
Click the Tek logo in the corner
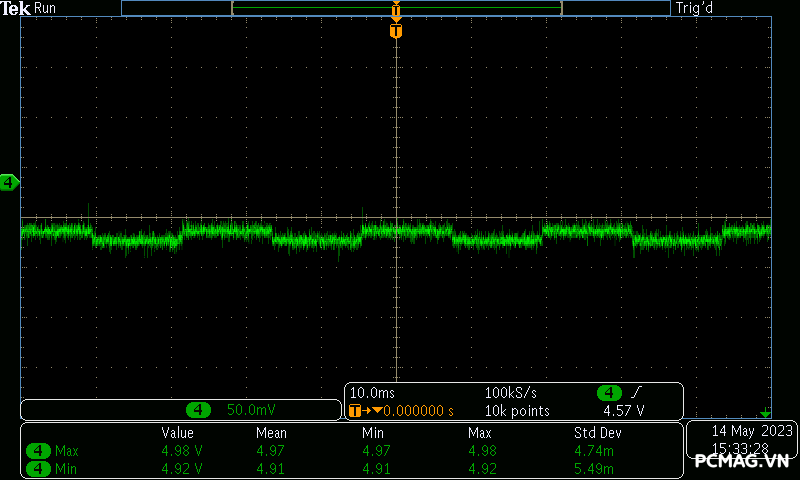click(x=16, y=8)
